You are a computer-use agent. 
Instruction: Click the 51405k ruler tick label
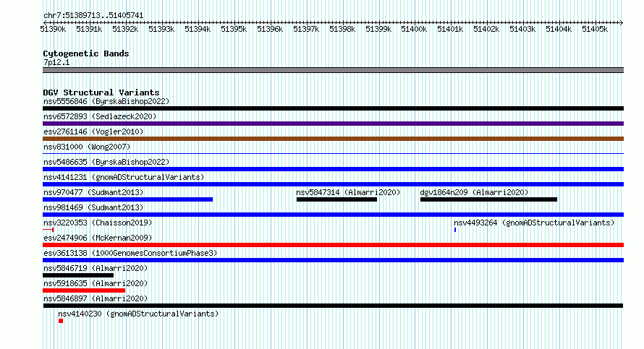(x=595, y=30)
